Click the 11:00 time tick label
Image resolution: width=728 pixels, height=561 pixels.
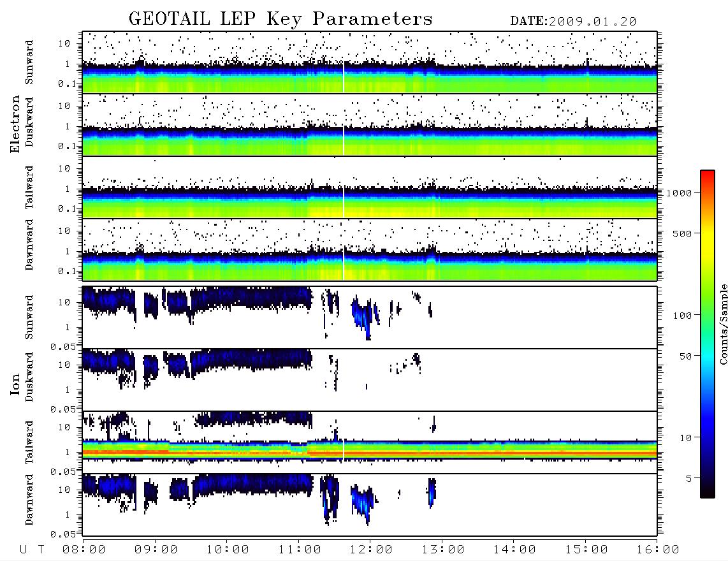pos(300,550)
